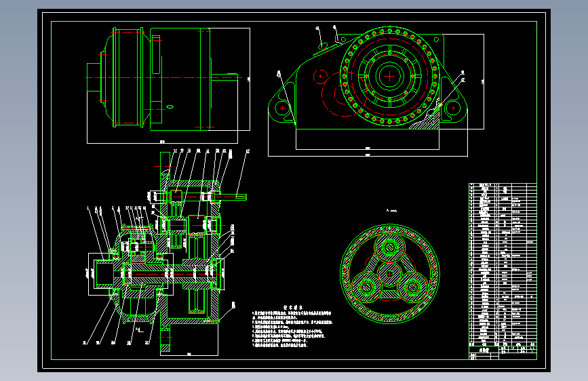Select the bolt circle ring in the front view
This screenshot has width=588, height=381.
389,76
